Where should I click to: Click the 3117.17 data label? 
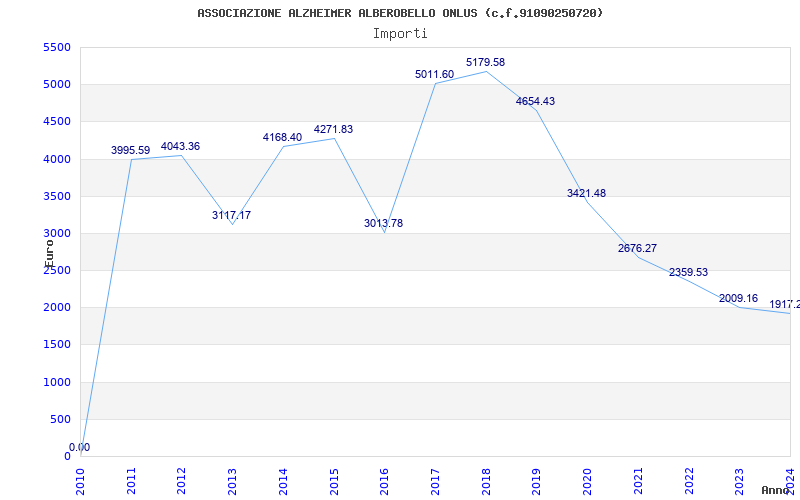coord(232,215)
